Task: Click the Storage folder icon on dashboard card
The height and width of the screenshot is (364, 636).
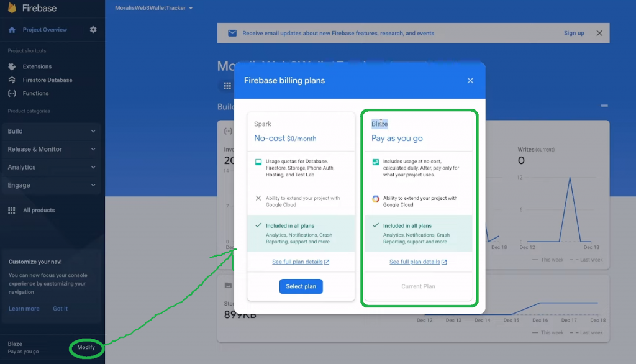Action: coord(229,285)
